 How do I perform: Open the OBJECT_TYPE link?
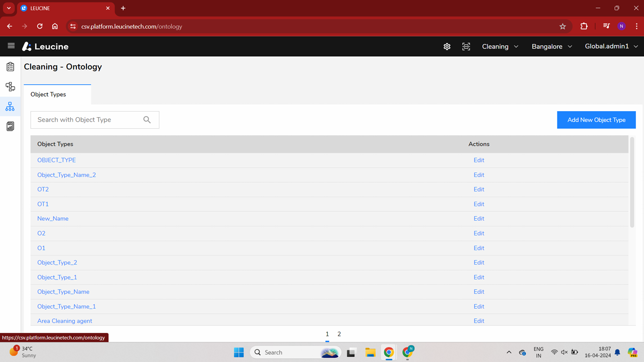(x=56, y=160)
